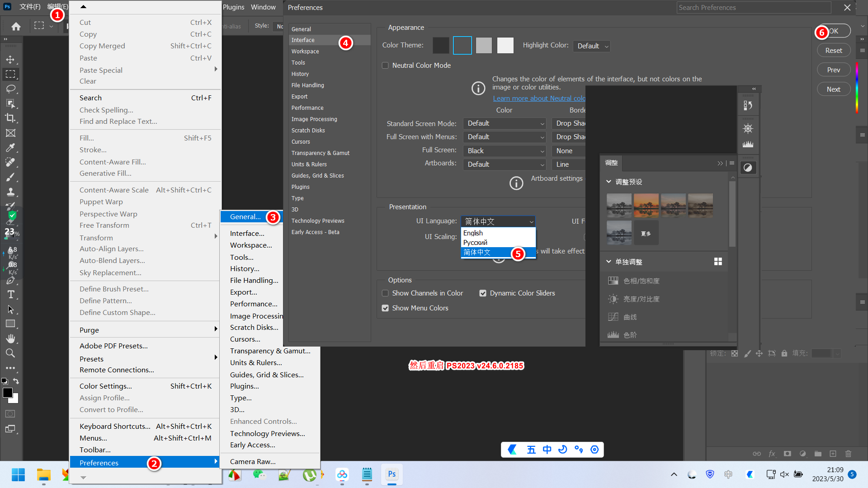868x488 pixels.
Task: Click the delete layer trash icon
Action: 848,454
